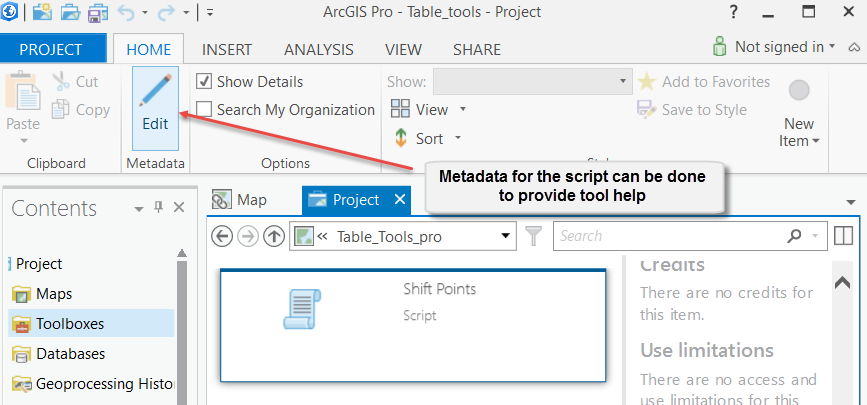This screenshot has width=867, height=405.
Task: Open the undo history dropdown arrow
Action: coord(144,12)
